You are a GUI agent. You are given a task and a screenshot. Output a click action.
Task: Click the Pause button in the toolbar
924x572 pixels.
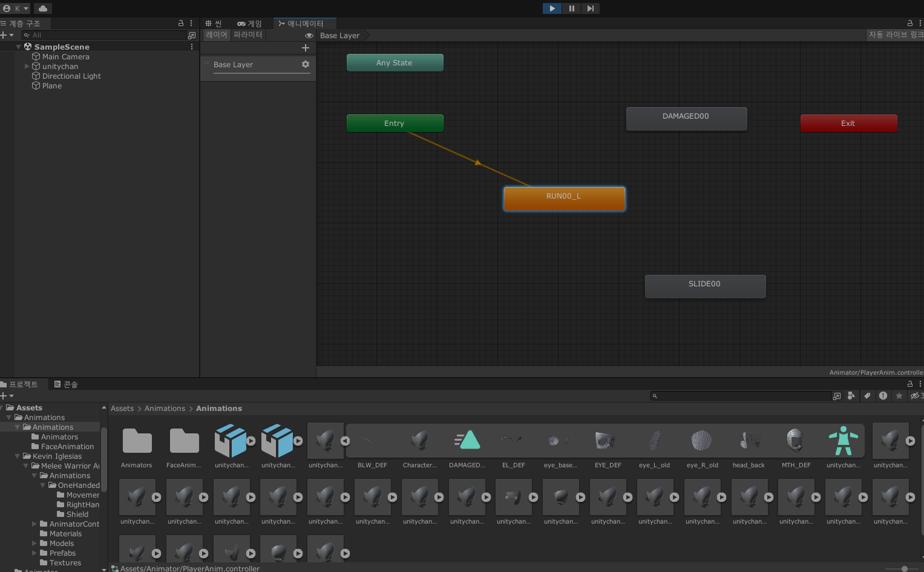pos(571,8)
